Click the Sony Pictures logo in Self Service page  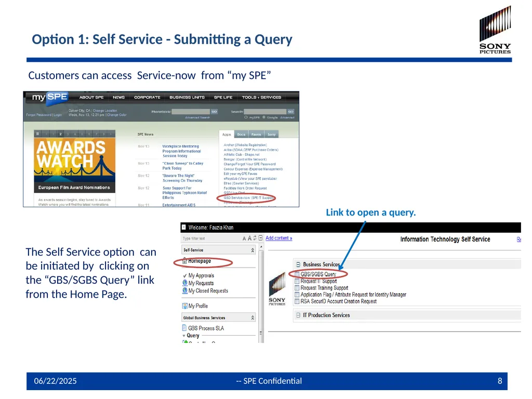click(x=277, y=289)
